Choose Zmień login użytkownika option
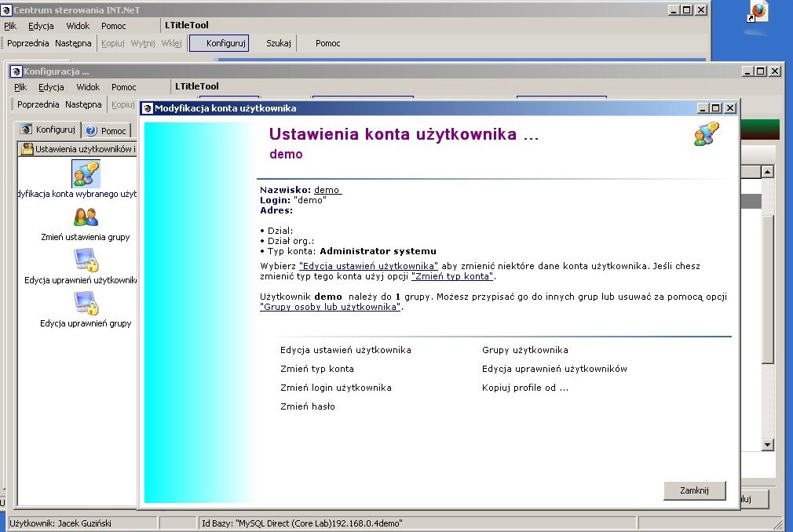The image size is (793, 532). point(336,388)
